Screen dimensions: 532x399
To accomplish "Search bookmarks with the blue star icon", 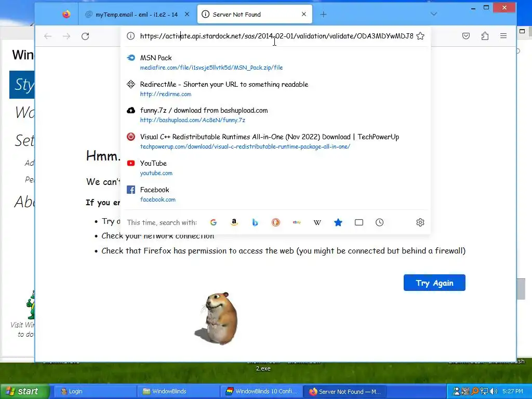I will click(338, 222).
